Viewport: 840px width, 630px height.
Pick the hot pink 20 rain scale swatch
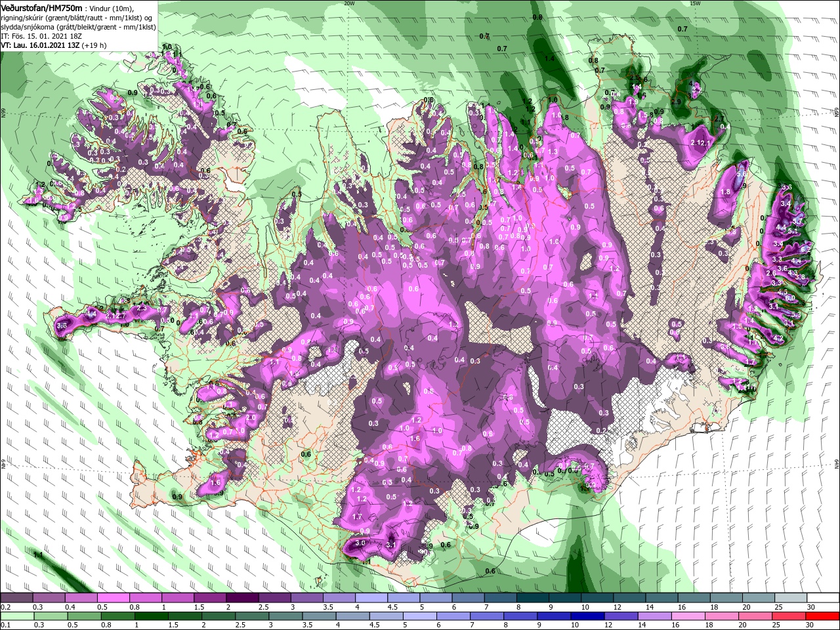pos(756,616)
